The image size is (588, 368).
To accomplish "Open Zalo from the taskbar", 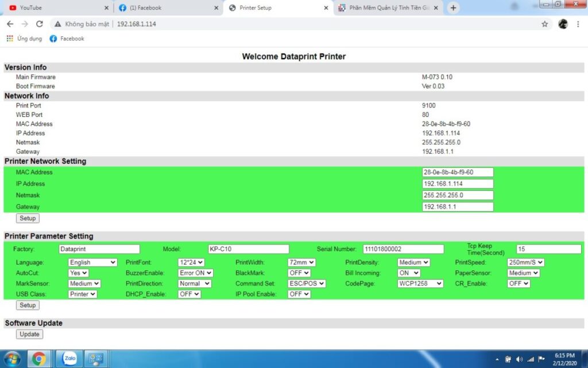I will pos(69,359).
